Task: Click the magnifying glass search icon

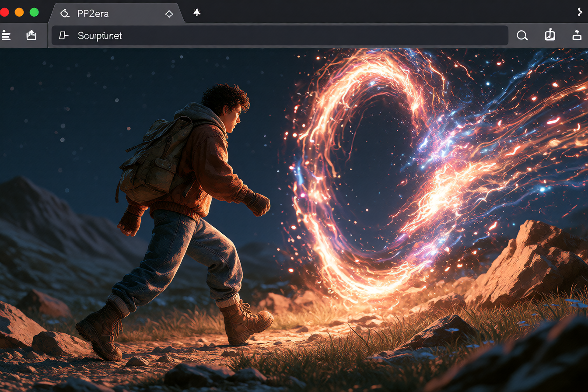Action: click(x=522, y=35)
